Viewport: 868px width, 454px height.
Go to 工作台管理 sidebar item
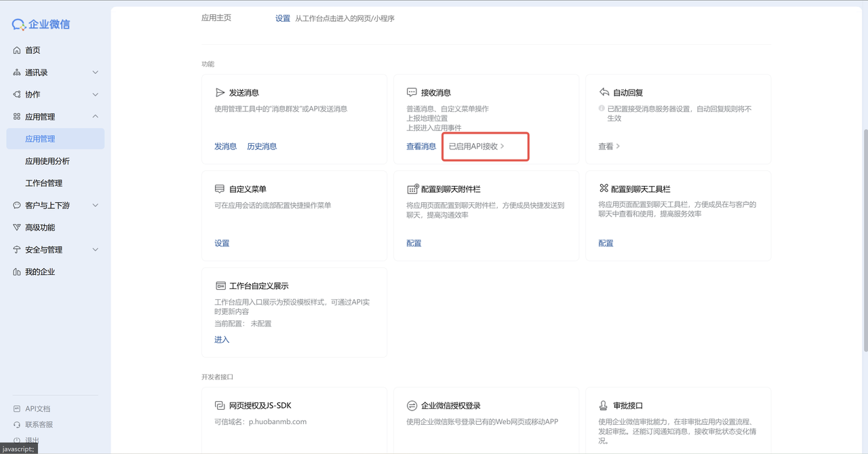pos(44,183)
